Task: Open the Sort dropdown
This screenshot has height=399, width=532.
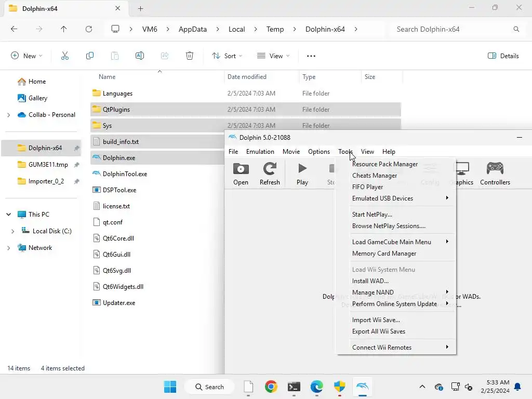Action: click(x=227, y=56)
